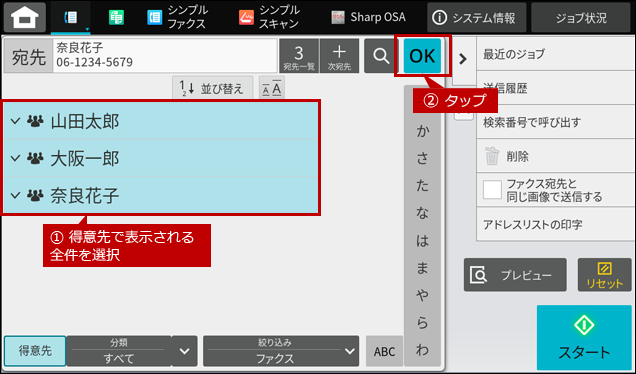Tap the chevron next to 分類
Viewport: 636px width, 374px height.
click(185, 351)
